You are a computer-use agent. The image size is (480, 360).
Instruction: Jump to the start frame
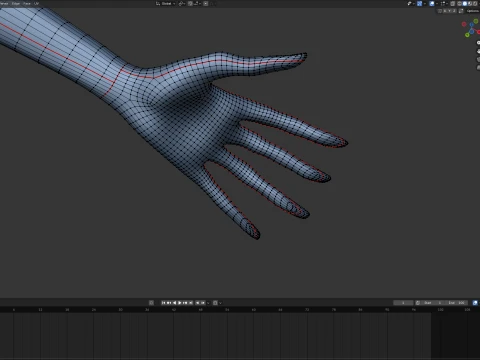coord(163,303)
